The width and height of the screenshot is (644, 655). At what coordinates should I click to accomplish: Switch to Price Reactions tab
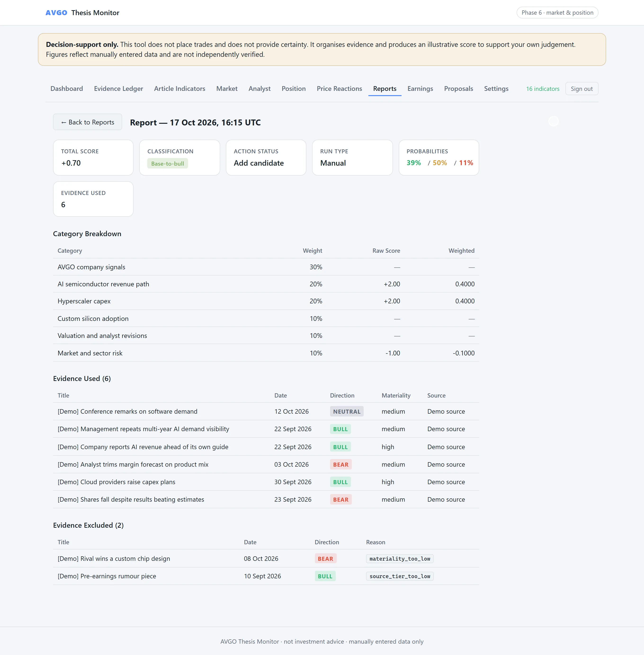click(339, 89)
